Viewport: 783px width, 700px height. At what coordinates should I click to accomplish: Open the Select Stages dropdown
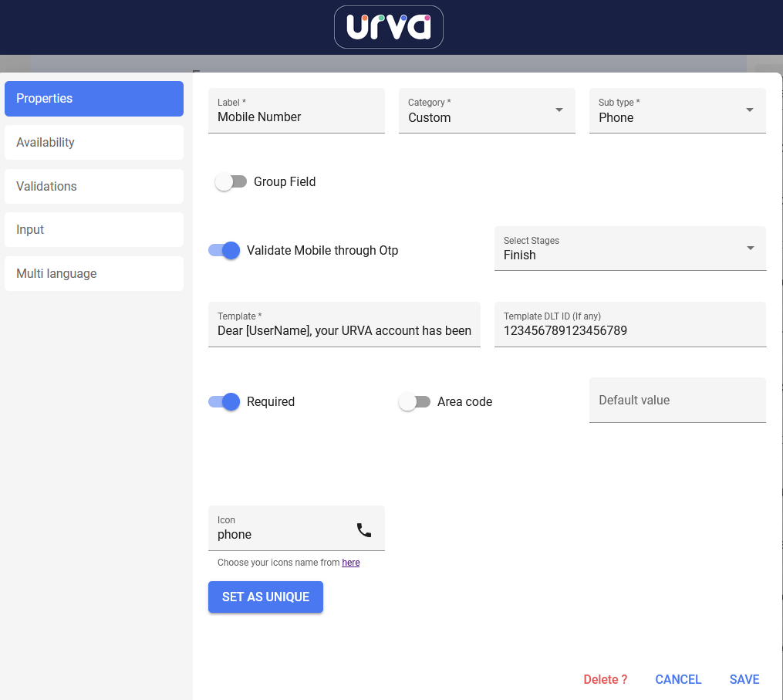629,249
